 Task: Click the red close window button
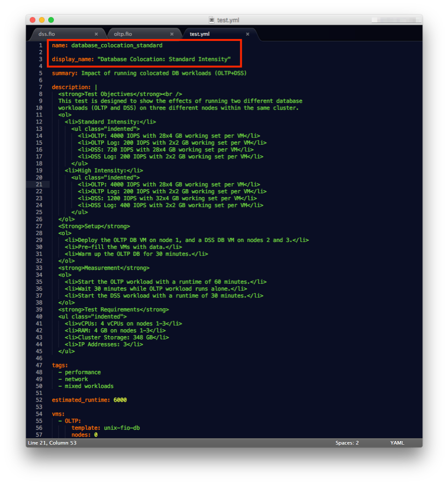coord(33,20)
